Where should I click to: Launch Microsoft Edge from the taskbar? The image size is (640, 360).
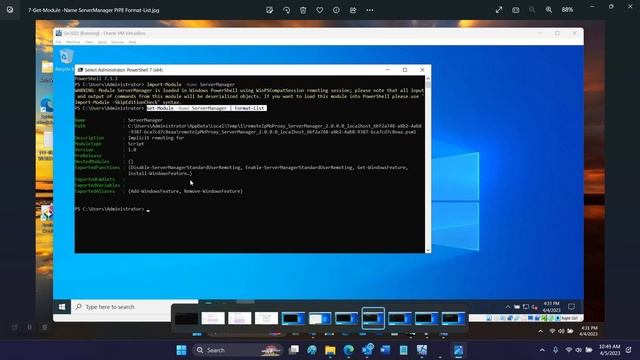pyautogui.click(x=349, y=350)
